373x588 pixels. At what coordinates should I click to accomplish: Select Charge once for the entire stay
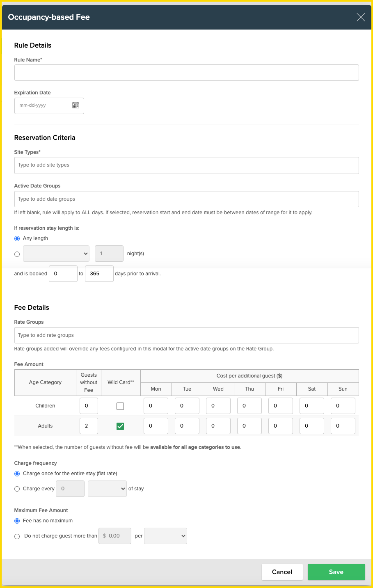pos(17,474)
